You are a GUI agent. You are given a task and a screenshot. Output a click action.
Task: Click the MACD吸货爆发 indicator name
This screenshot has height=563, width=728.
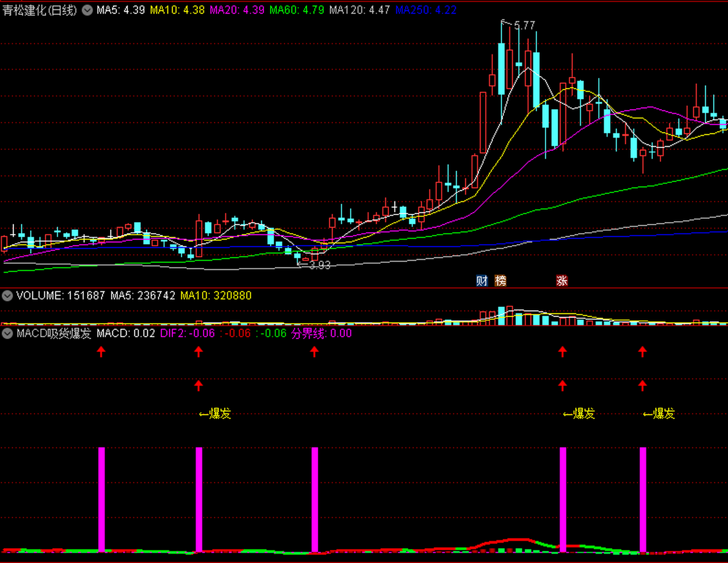pyautogui.click(x=54, y=333)
